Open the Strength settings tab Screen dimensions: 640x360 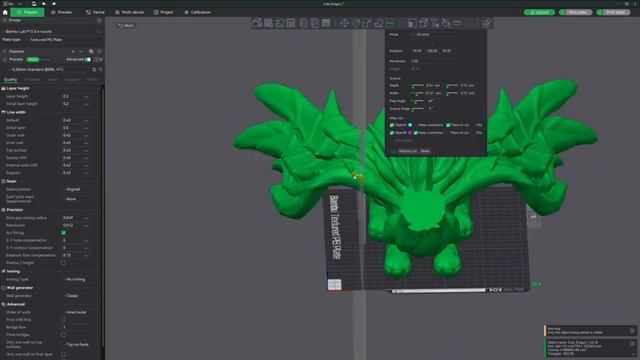coord(32,79)
